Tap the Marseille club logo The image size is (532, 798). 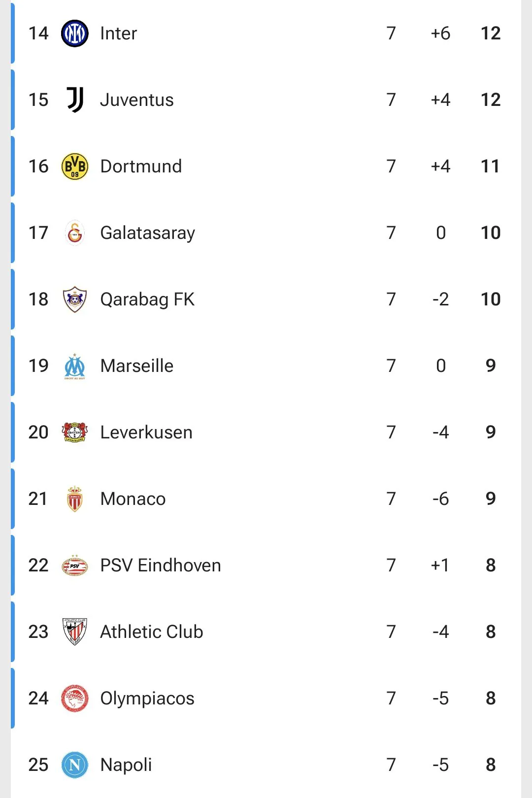click(x=75, y=366)
